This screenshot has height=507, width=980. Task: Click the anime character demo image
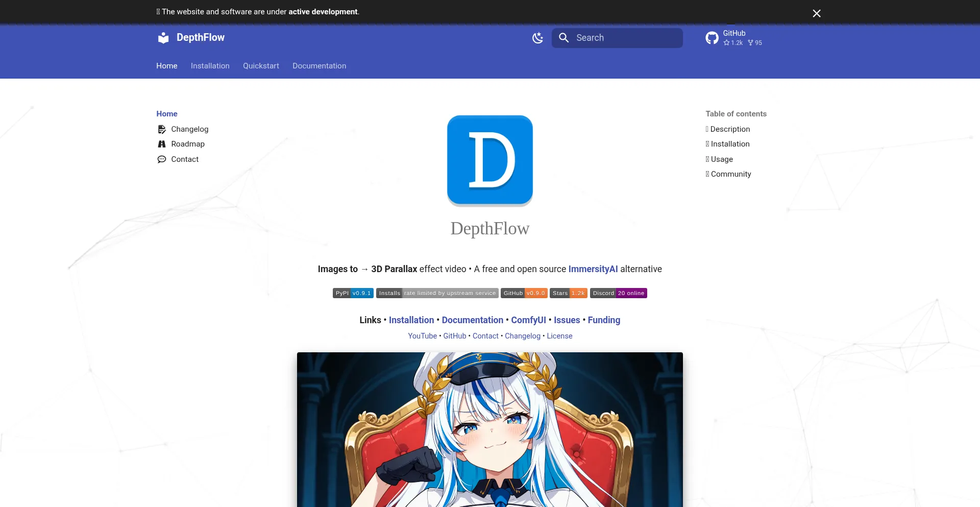[x=489, y=429]
